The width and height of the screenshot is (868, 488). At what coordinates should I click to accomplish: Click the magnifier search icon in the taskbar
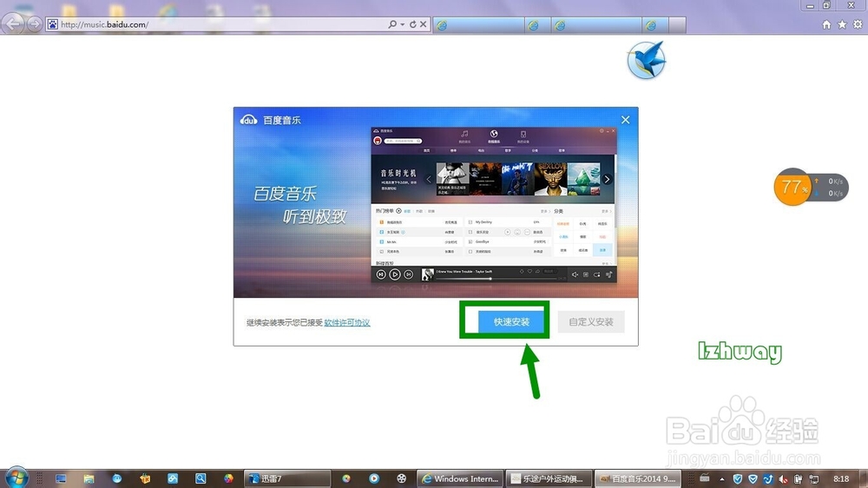201,478
